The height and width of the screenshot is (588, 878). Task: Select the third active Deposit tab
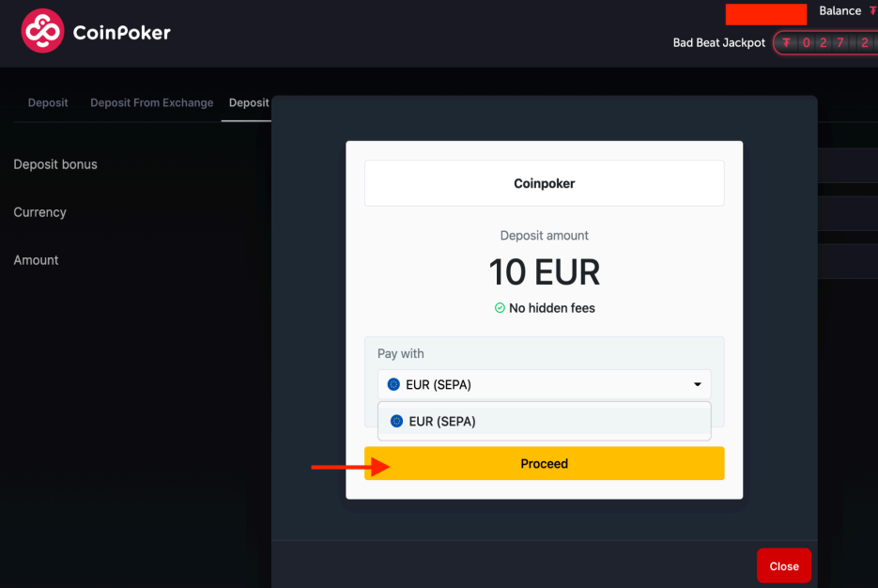click(x=249, y=102)
